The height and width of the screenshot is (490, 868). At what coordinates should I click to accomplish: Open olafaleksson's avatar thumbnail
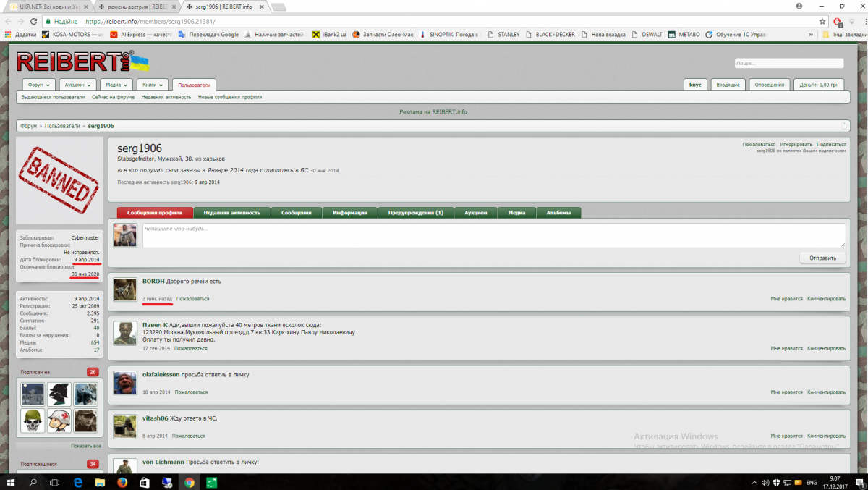point(125,383)
